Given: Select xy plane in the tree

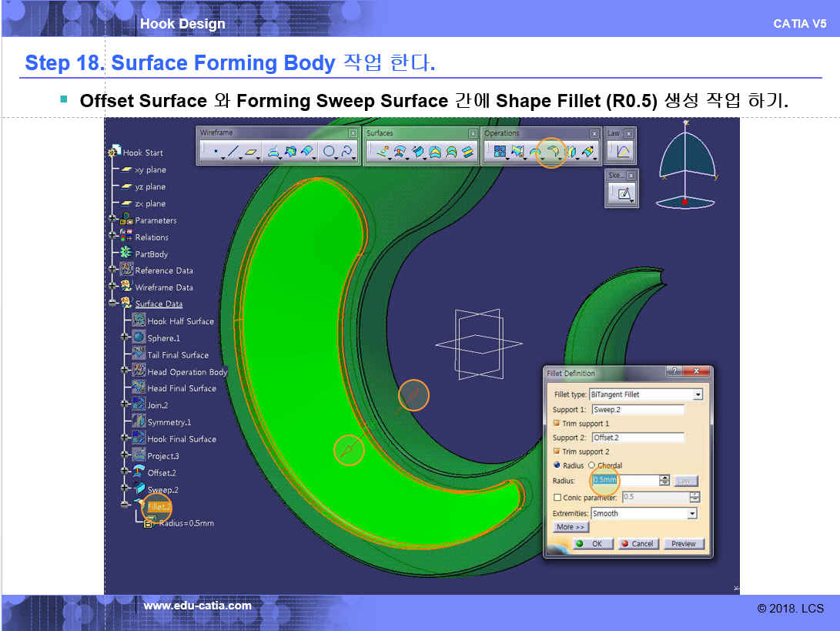Looking at the screenshot, I should coord(150,169).
